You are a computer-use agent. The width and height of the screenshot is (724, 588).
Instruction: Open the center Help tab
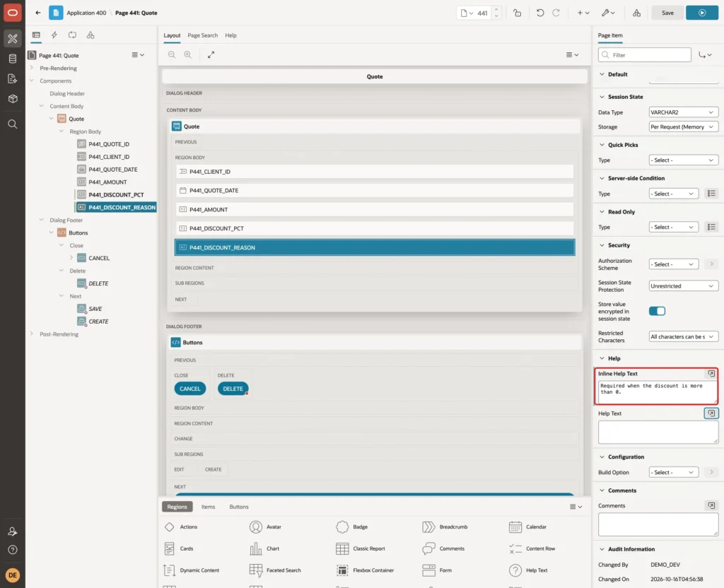coord(230,35)
